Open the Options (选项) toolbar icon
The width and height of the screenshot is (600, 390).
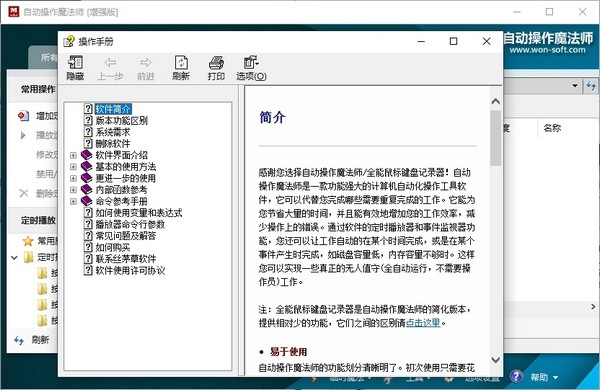pyautogui.click(x=251, y=62)
